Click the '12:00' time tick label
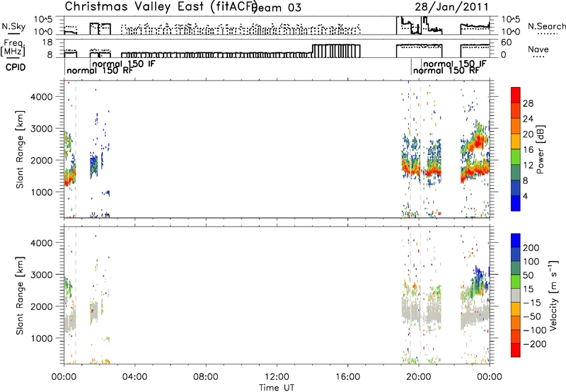566x392 pixels. pos(277,377)
